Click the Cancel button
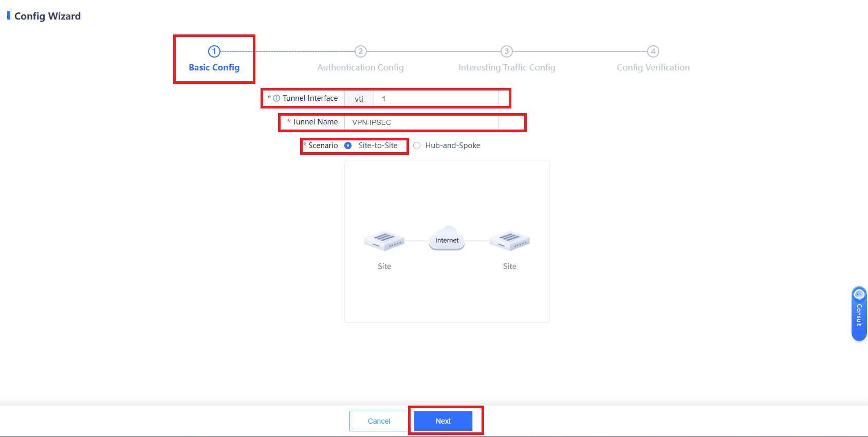Viewport: 868px width, 437px height. 379,421
